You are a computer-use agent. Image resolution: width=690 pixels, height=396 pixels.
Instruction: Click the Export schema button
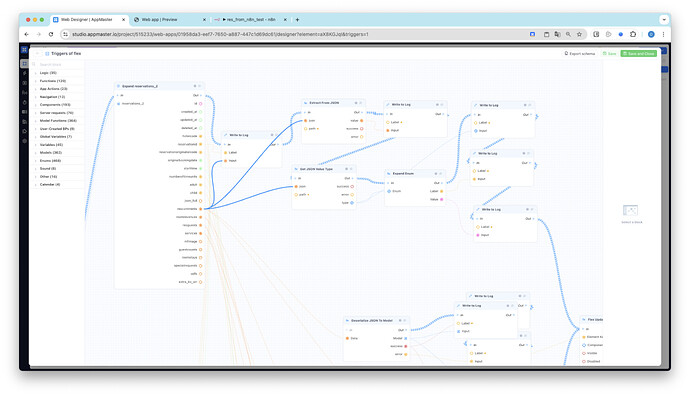pos(580,54)
